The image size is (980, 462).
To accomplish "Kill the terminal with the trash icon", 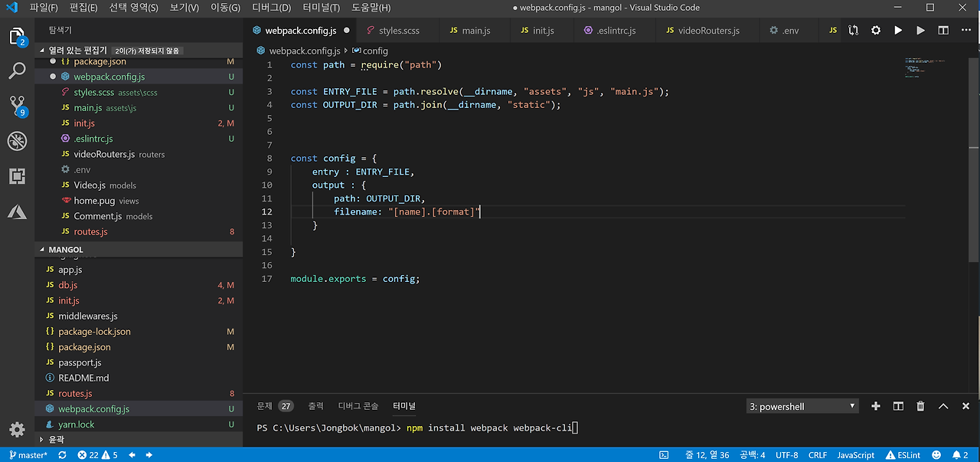I will point(921,406).
